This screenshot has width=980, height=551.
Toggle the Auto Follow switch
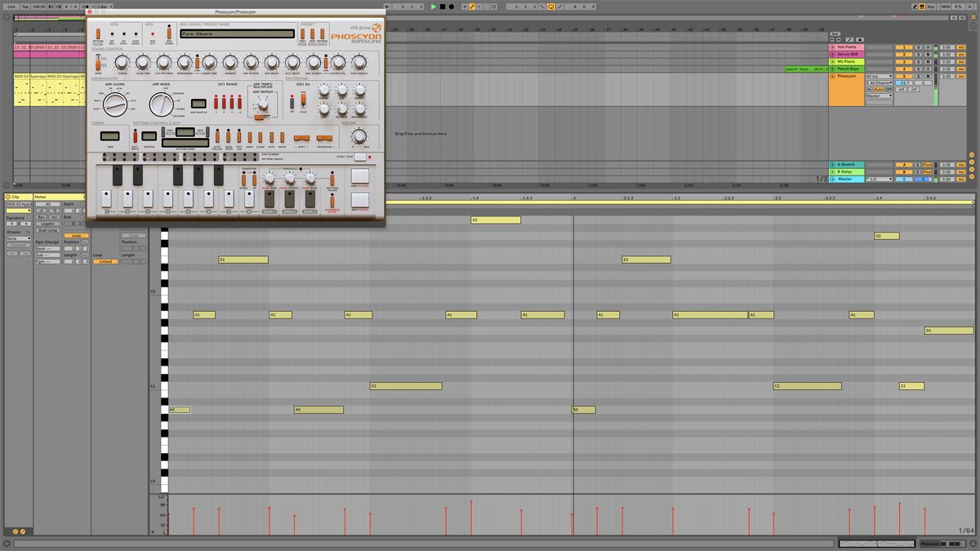(x=216, y=138)
